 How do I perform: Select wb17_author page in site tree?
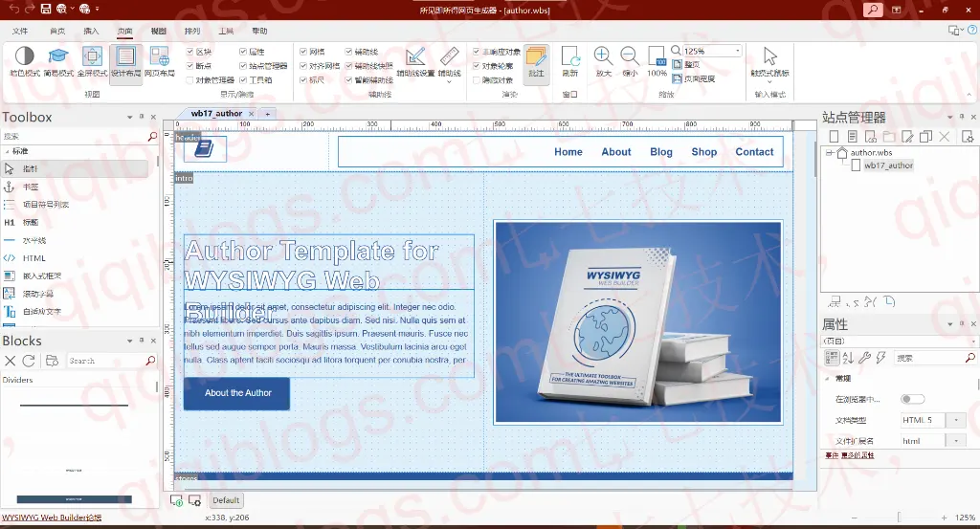click(888, 165)
